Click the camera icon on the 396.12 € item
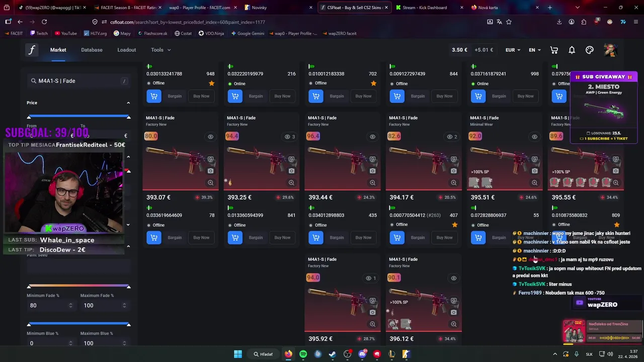644x362 pixels. [453, 312]
